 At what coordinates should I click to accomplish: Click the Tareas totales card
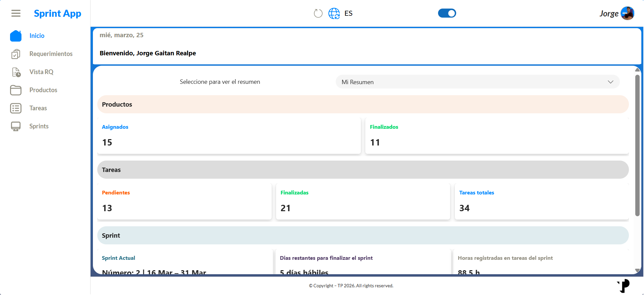coord(542,201)
